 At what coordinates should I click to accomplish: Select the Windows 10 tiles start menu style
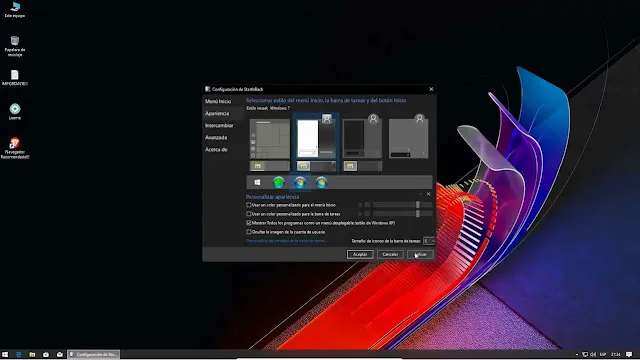tap(270, 139)
